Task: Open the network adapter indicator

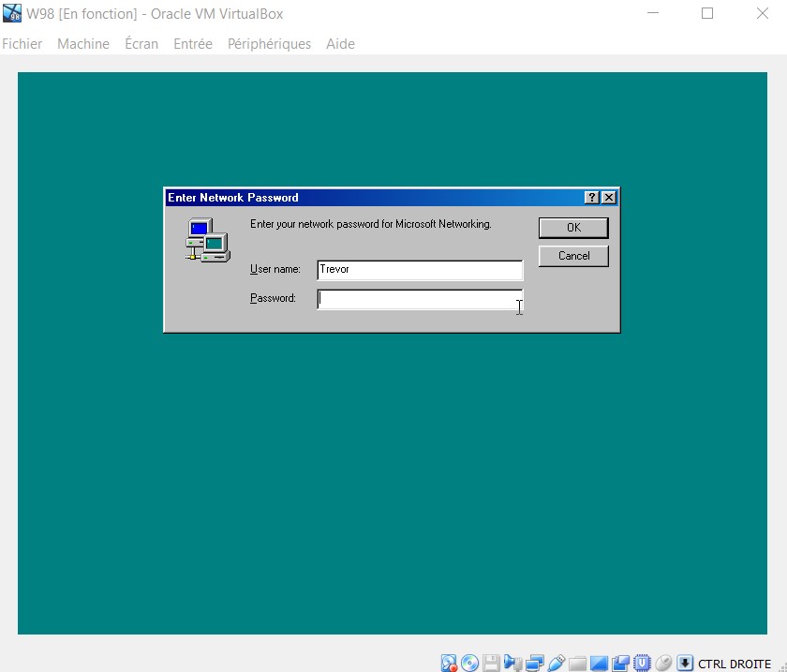Action: (534, 664)
